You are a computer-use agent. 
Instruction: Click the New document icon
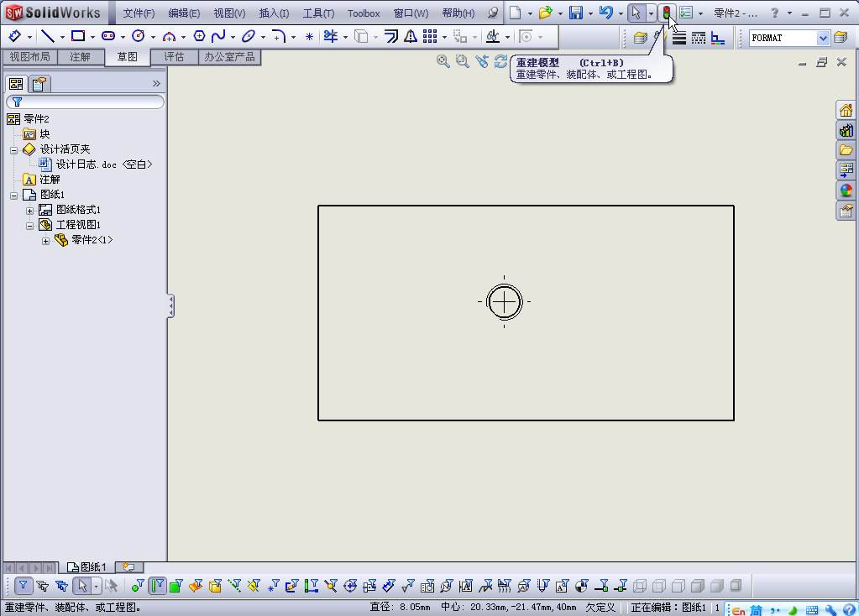tap(515, 13)
